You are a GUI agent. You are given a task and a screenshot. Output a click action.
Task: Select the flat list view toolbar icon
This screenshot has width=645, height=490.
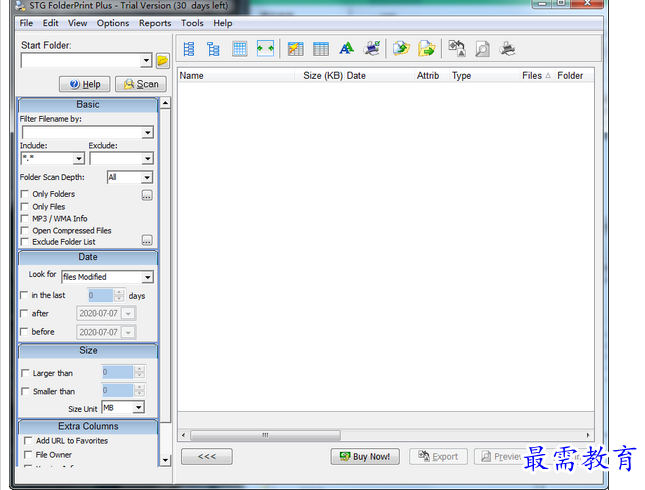pyautogui.click(x=189, y=49)
